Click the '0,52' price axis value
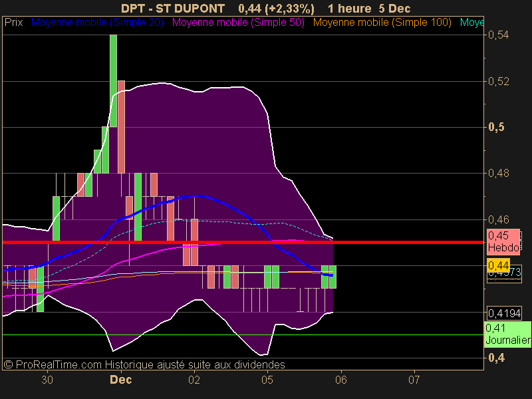This screenshot has height=399, width=532. [498, 81]
